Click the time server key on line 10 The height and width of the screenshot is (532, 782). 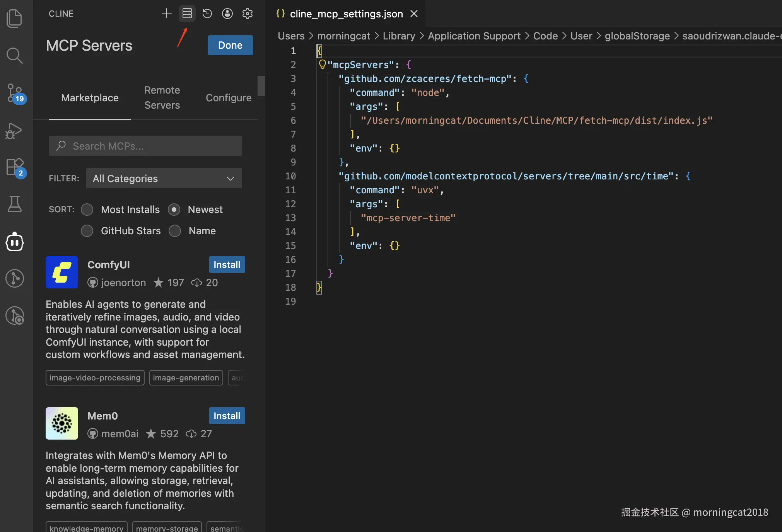506,176
